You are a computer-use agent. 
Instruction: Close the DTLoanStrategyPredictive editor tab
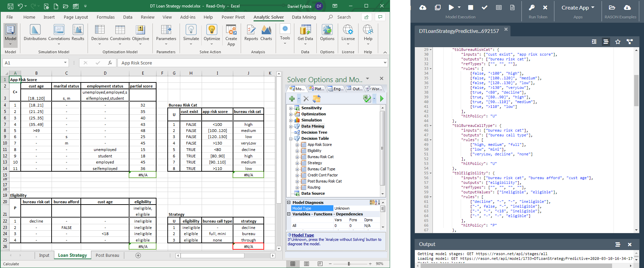click(x=506, y=30)
